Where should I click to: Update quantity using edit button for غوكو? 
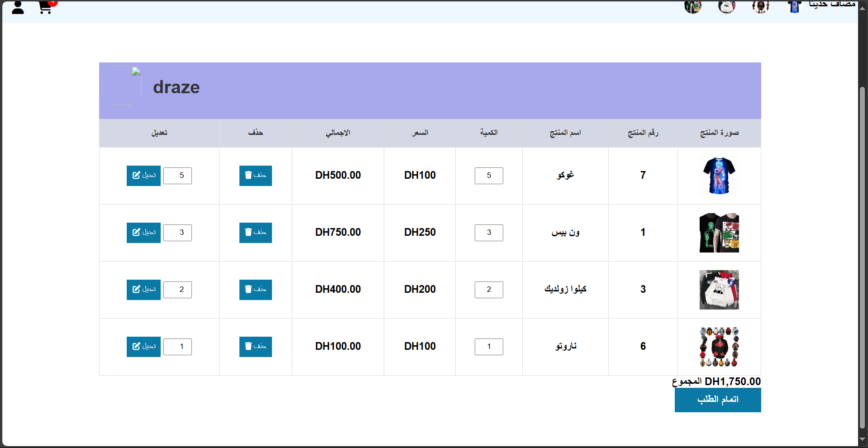(143, 176)
